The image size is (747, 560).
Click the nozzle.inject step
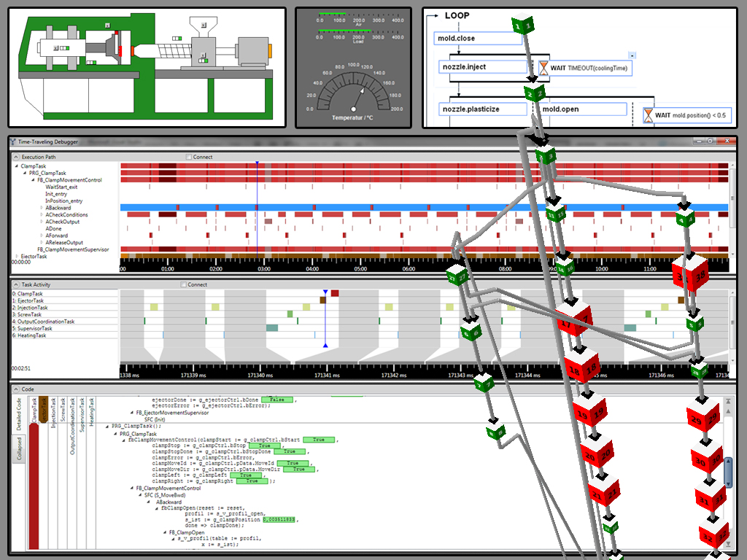pos(483,66)
